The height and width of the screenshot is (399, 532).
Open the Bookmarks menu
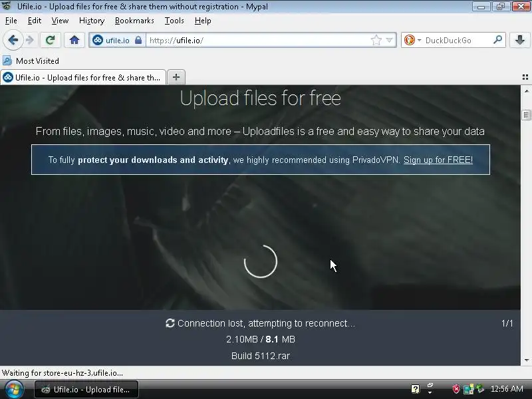click(134, 21)
